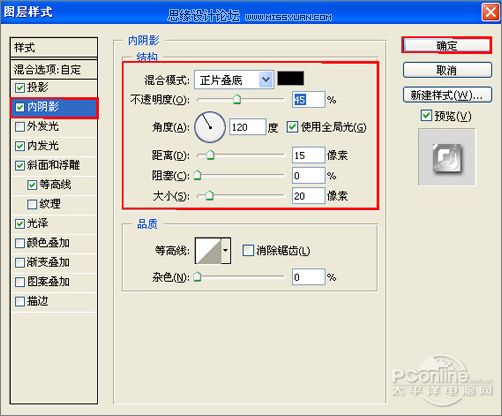The height and width of the screenshot is (416, 502).
Task: Toggle the 内发光 style checkbox
Action: 20,146
